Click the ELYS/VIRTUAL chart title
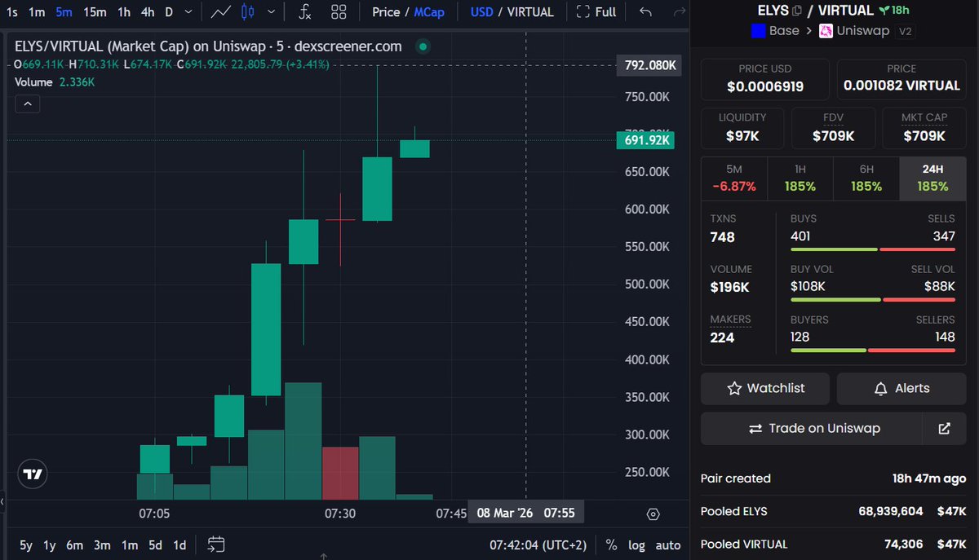This screenshot has width=979, height=560. (208, 46)
